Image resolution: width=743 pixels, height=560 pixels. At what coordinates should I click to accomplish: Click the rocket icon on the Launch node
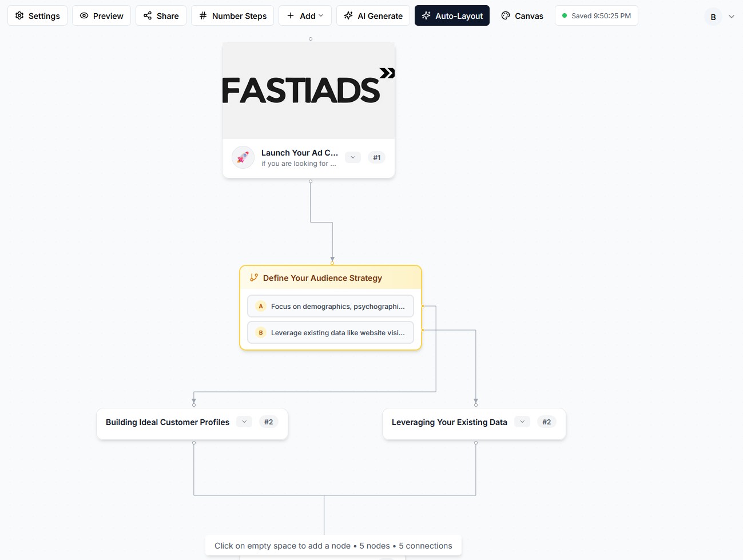pos(243,157)
